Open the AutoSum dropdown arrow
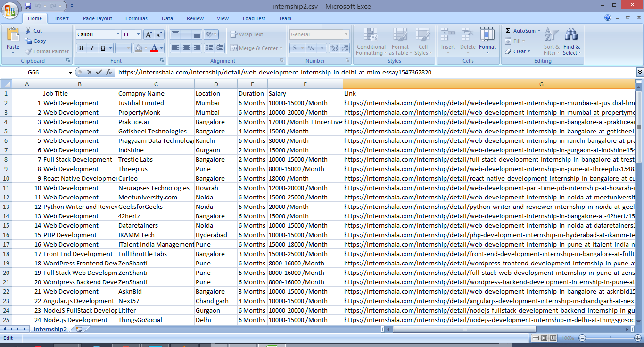The height and width of the screenshot is (347, 644). 539,31
